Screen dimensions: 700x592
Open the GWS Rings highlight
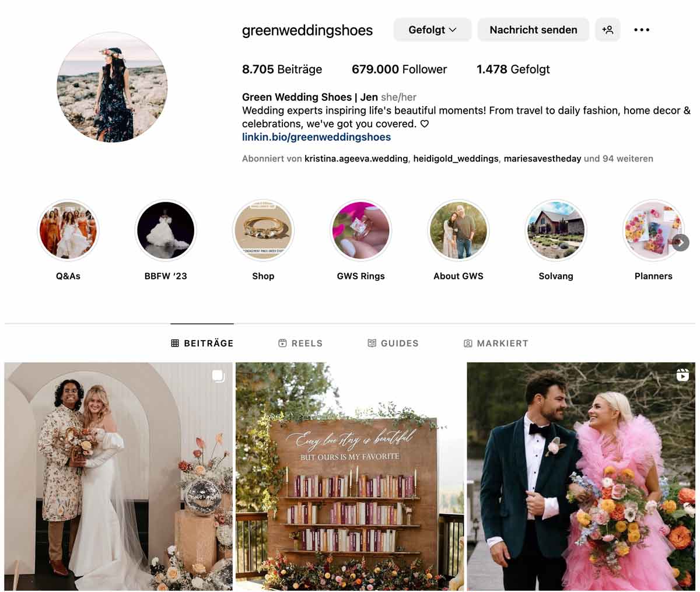(x=360, y=230)
